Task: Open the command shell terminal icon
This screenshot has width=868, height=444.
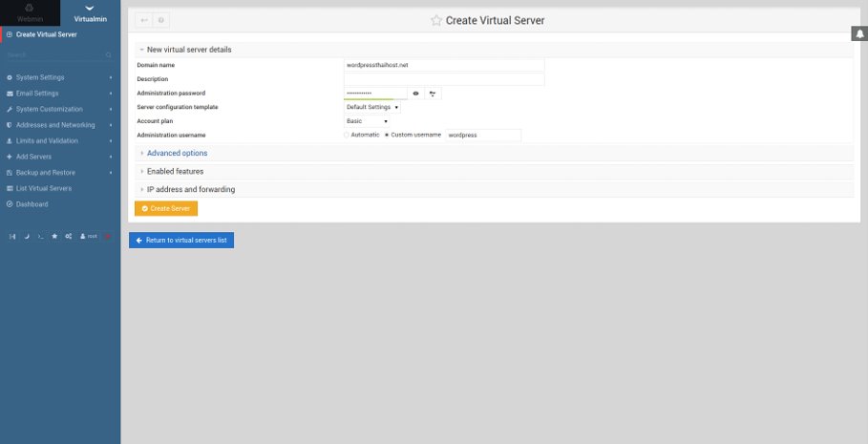Action: (x=40, y=236)
